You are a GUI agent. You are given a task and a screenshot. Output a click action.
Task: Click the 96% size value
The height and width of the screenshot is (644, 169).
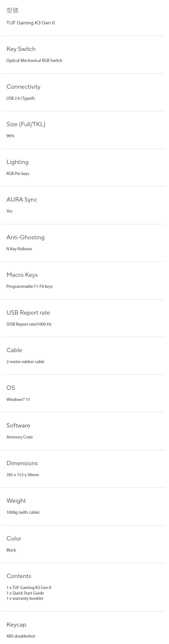[11, 136]
